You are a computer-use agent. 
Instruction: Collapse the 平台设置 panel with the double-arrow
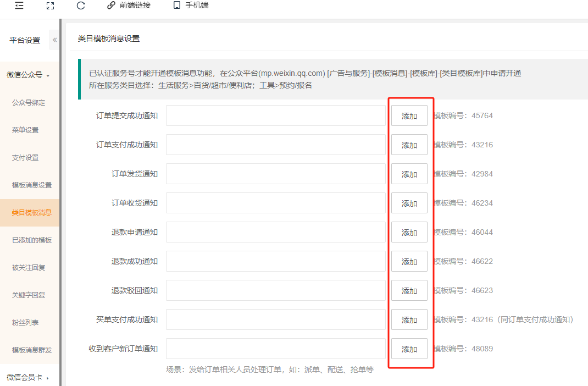[x=54, y=40]
